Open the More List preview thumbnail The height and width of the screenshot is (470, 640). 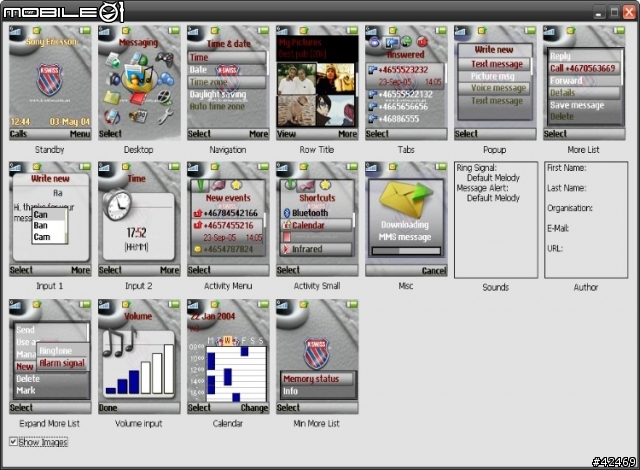tap(584, 83)
